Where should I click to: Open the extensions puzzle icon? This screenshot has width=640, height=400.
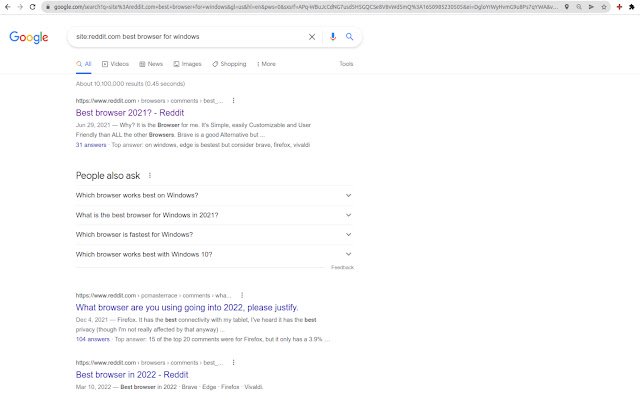pyautogui.click(x=631, y=7)
